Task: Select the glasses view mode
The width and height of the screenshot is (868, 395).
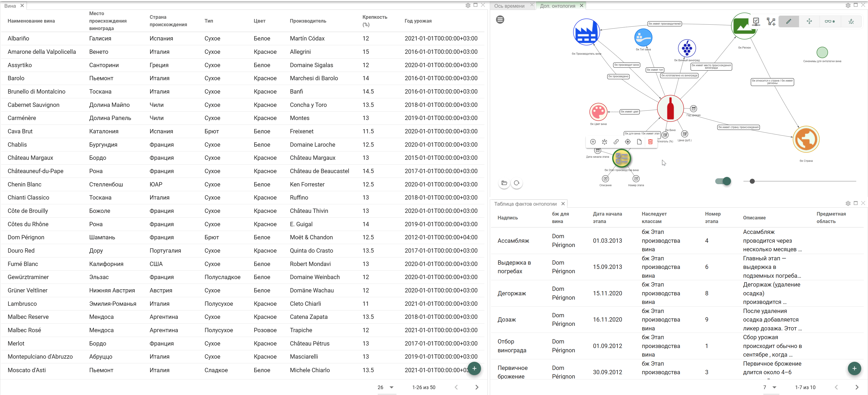Action: point(830,21)
